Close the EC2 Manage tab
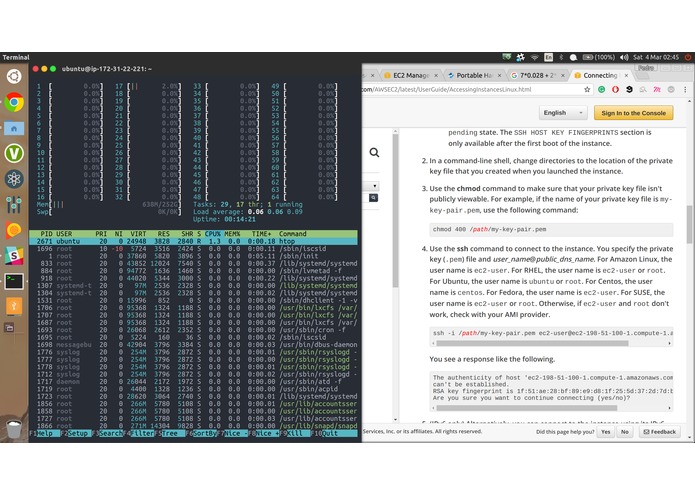The width and height of the screenshot is (695, 494). coord(436,76)
